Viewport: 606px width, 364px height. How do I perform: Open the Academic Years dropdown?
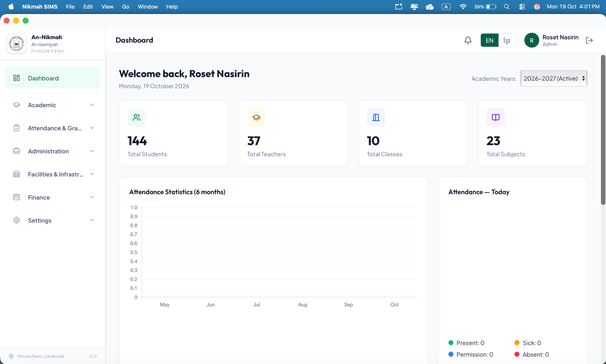(554, 78)
